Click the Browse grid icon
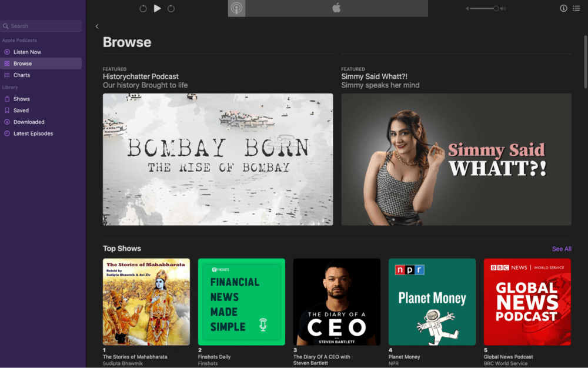This screenshot has width=588, height=368. pos(6,63)
